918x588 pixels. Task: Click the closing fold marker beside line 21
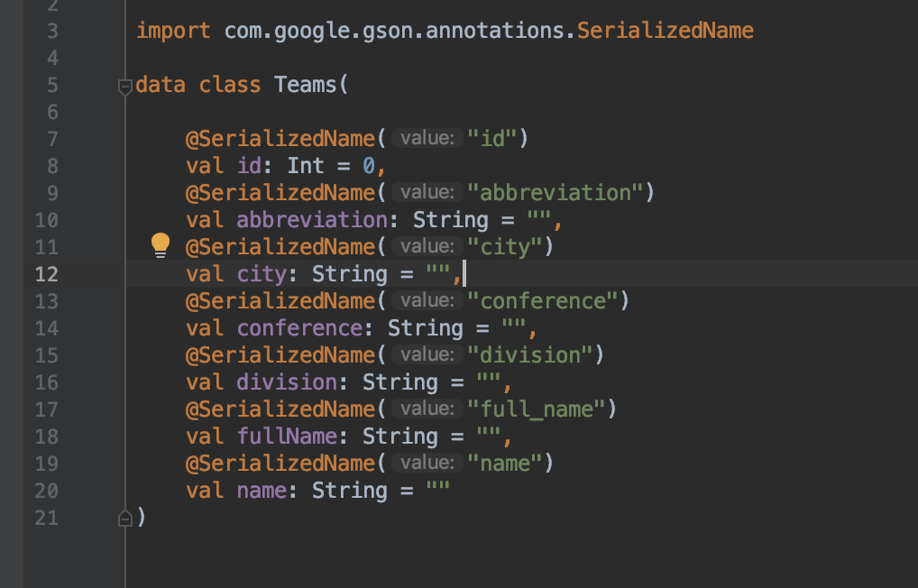124,518
